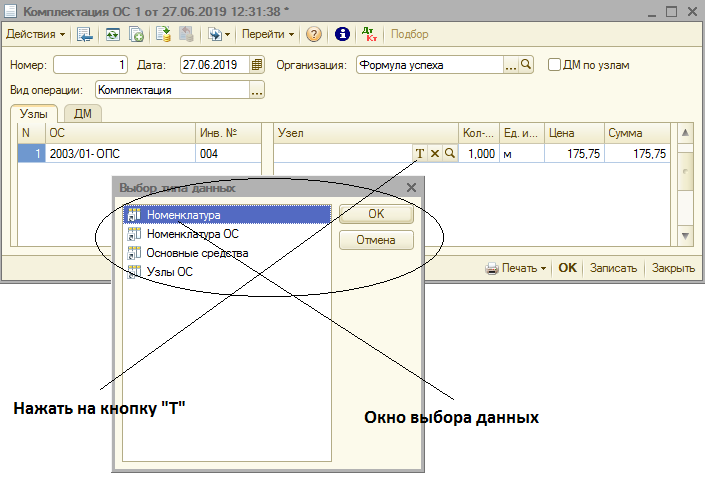Click Отмена in the data type dialog
705x481 pixels.
pyautogui.click(x=375, y=240)
